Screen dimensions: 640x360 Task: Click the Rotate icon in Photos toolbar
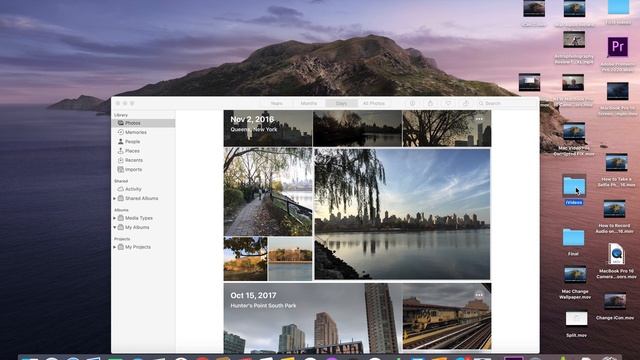(465, 103)
